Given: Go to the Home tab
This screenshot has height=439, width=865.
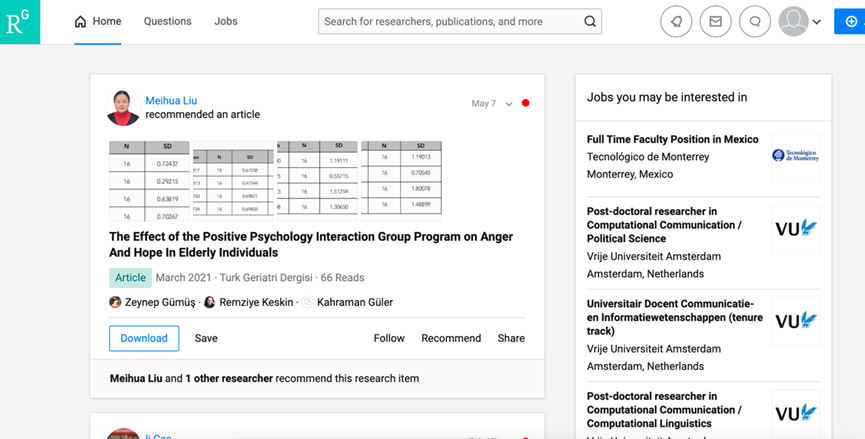Looking at the screenshot, I should pos(98,21).
